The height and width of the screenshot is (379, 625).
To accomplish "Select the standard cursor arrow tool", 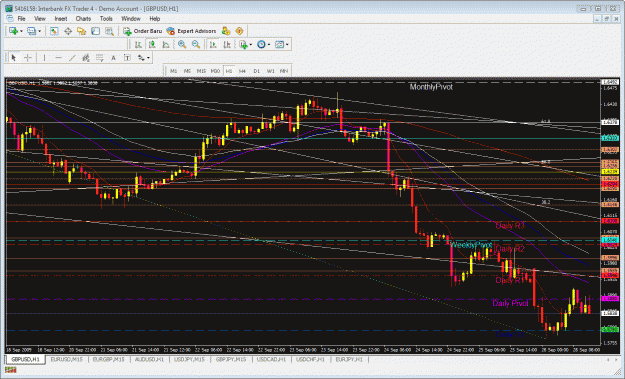I will pos(14,58).
